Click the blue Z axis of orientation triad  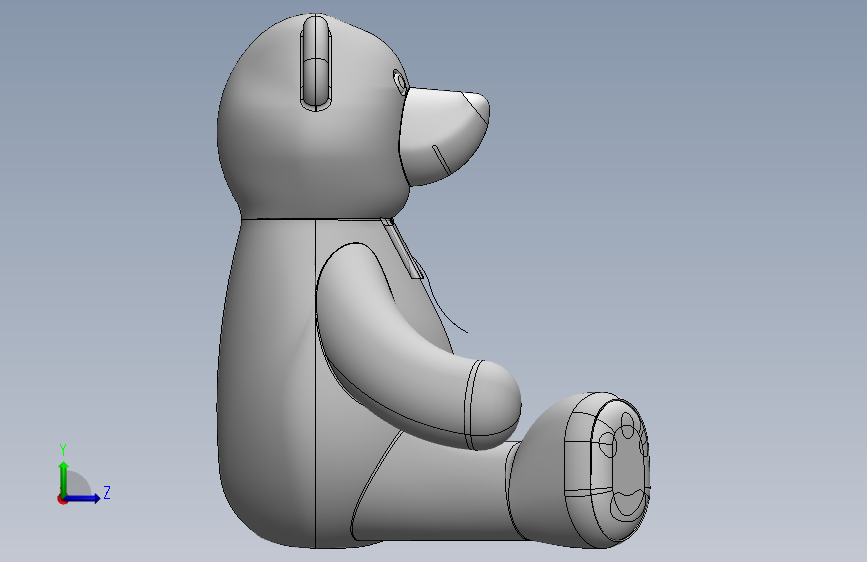(x=83, y=498)
